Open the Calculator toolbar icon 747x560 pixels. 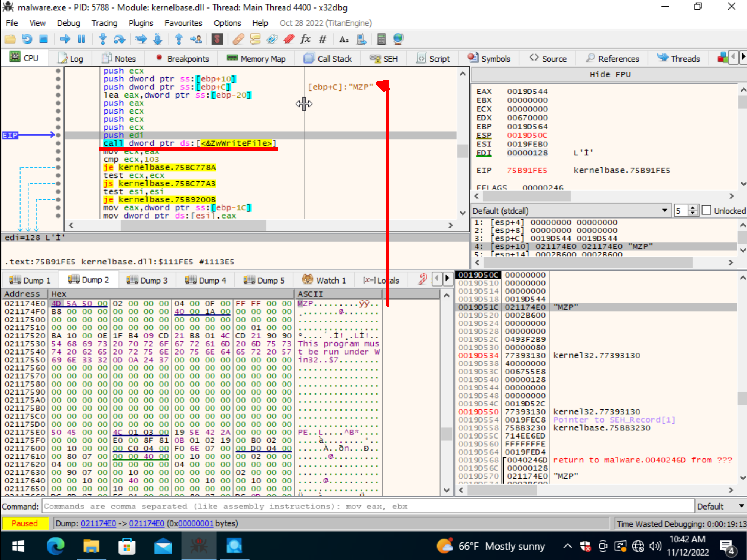381,39
